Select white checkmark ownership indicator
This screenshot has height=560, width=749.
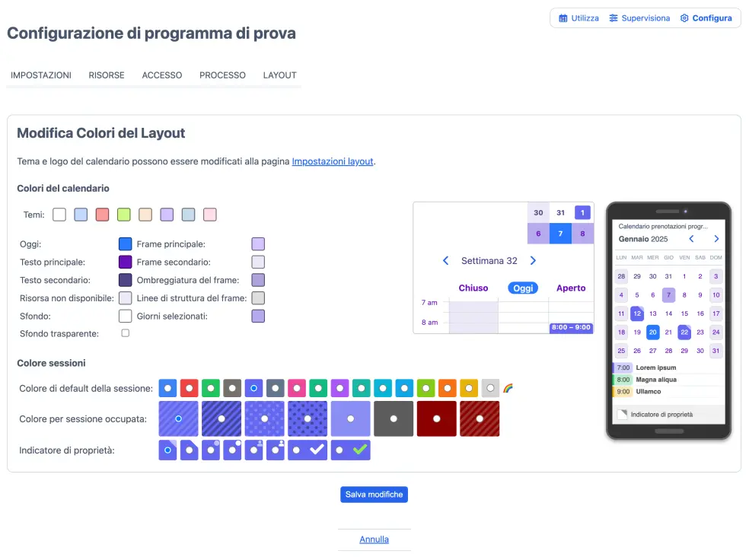point(308,450)
